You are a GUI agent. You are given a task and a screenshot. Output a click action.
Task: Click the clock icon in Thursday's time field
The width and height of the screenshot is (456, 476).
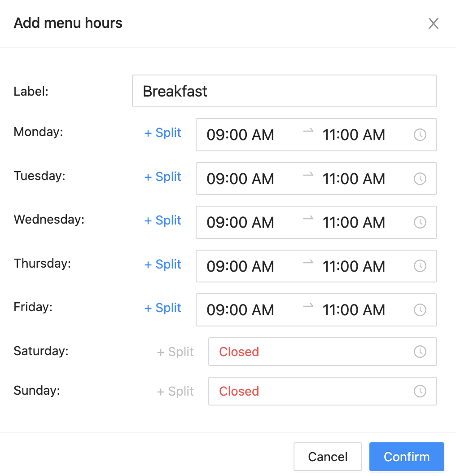[x=420, y=266]
